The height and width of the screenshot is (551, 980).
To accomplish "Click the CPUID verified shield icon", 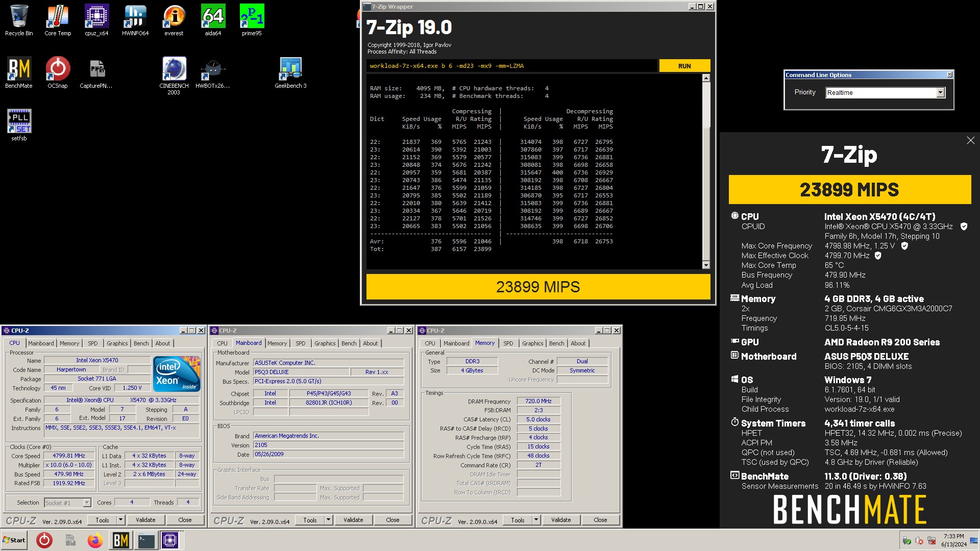I will click(964, 227).
